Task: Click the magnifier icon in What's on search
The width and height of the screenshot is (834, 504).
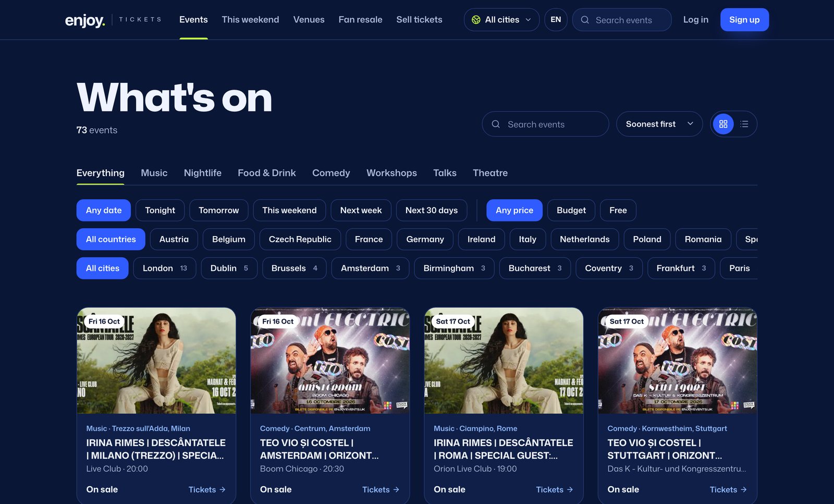Action: coord(496,124)
